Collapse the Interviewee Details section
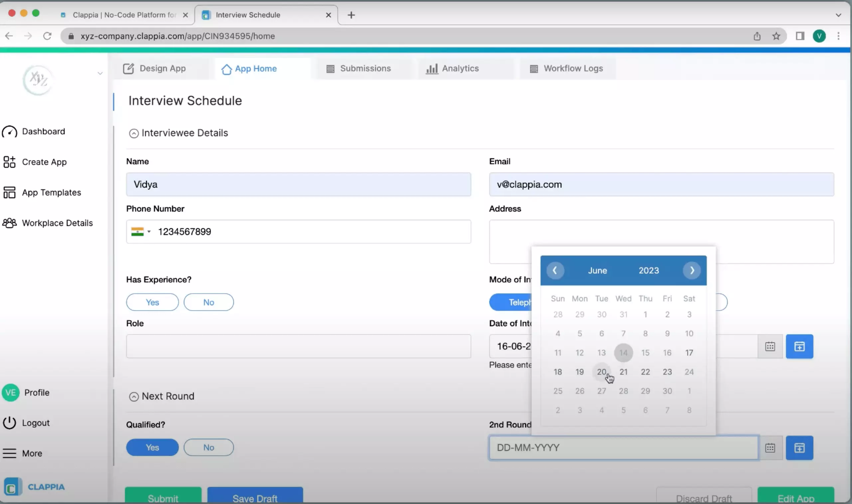 pyautogui.click(x=134, y=133)
